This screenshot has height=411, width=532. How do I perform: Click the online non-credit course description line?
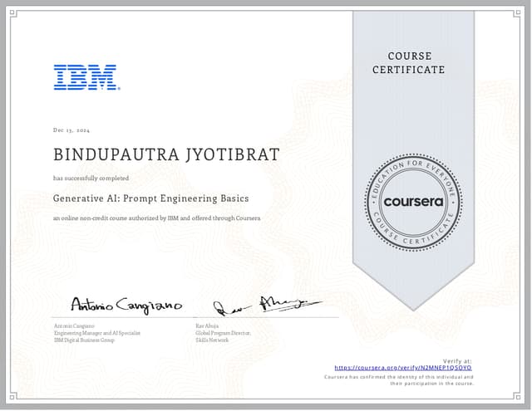(x=157, y=218)
